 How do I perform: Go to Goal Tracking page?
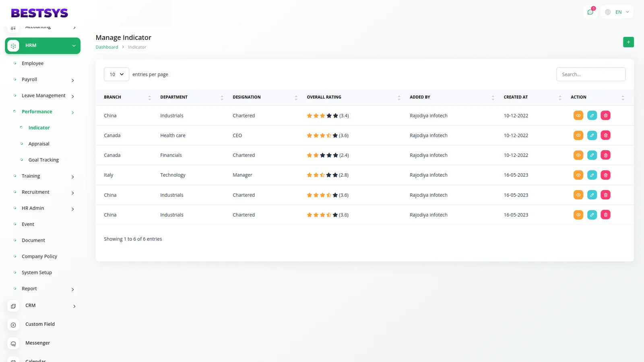point(43,160)
